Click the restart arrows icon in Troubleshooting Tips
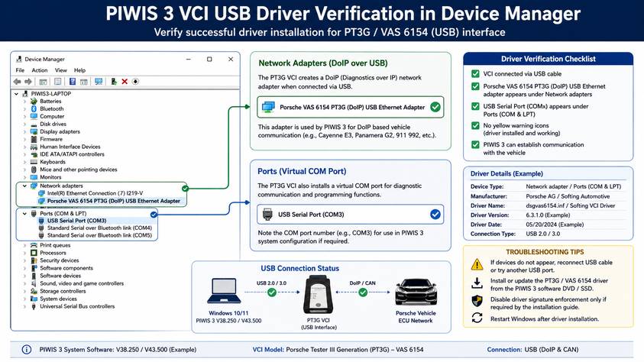 [477, 318]
